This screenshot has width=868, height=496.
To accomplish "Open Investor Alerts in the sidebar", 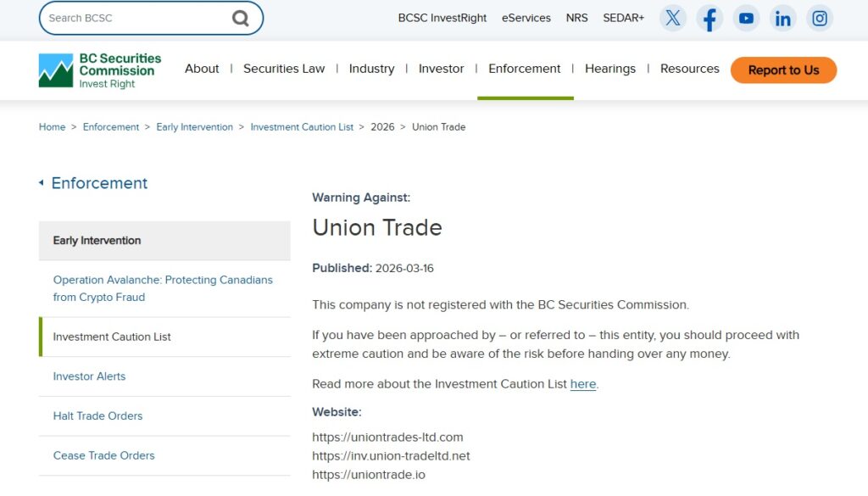I will (89, 376).
